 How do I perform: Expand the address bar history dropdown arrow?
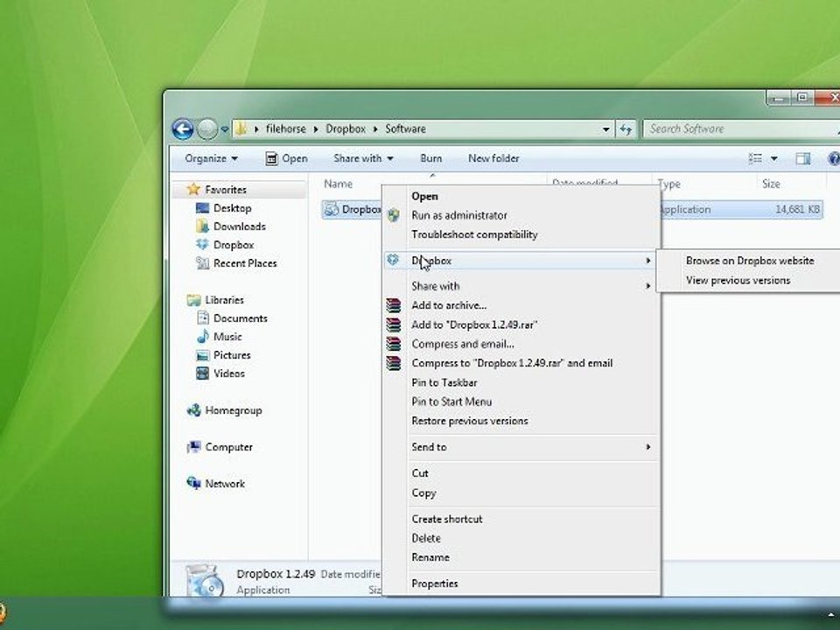[605, 129]
